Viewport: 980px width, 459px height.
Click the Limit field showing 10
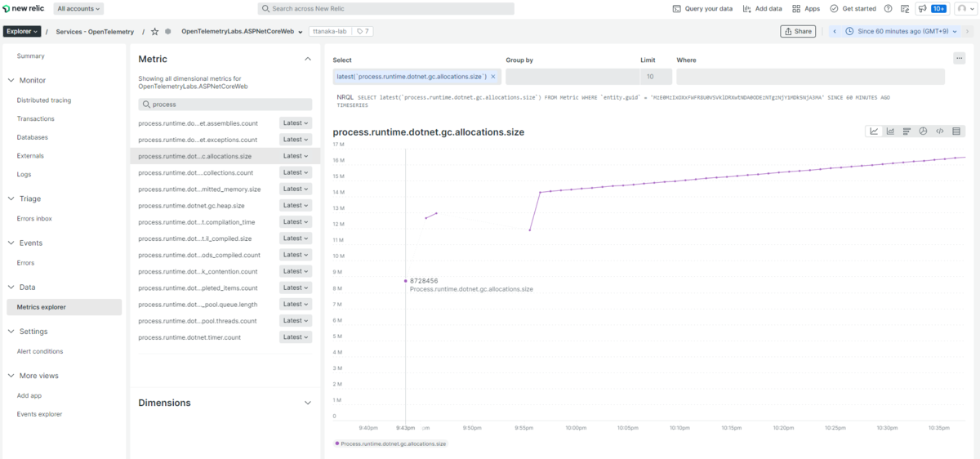click(657, 76)
